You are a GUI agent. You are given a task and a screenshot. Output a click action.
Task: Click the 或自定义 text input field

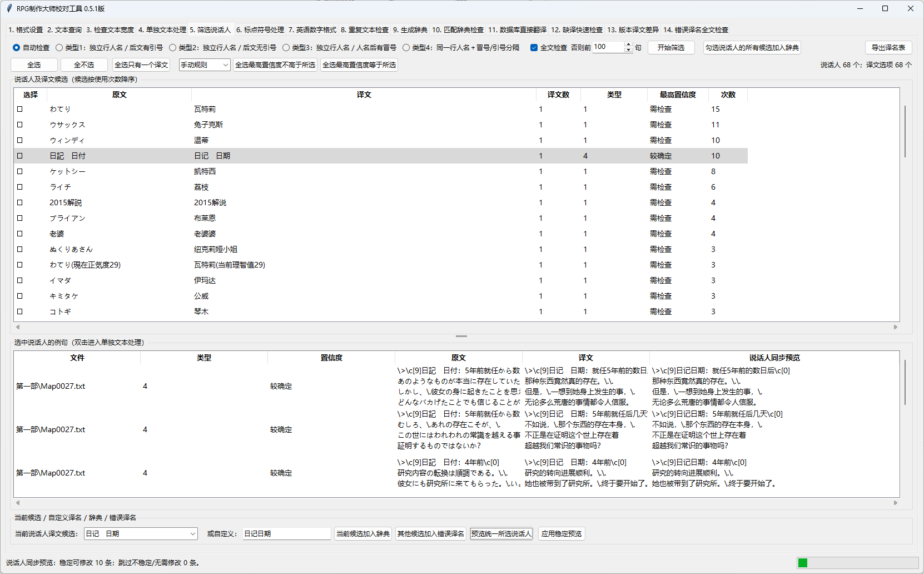[286, 534]
